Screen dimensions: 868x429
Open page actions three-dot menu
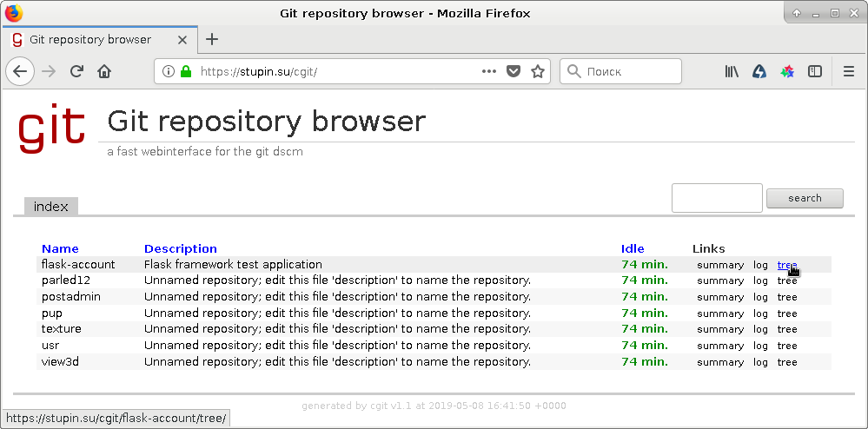click(489, 71)
